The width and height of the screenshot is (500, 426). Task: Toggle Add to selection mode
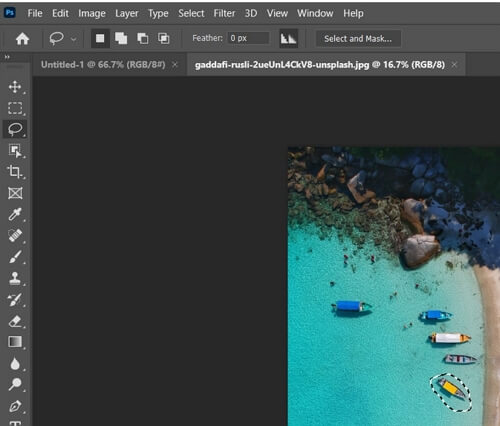[x=121, y=39]
